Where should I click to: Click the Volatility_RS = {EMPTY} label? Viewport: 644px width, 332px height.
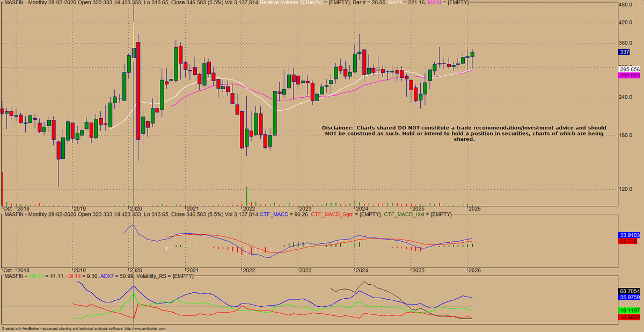point(165,276)
